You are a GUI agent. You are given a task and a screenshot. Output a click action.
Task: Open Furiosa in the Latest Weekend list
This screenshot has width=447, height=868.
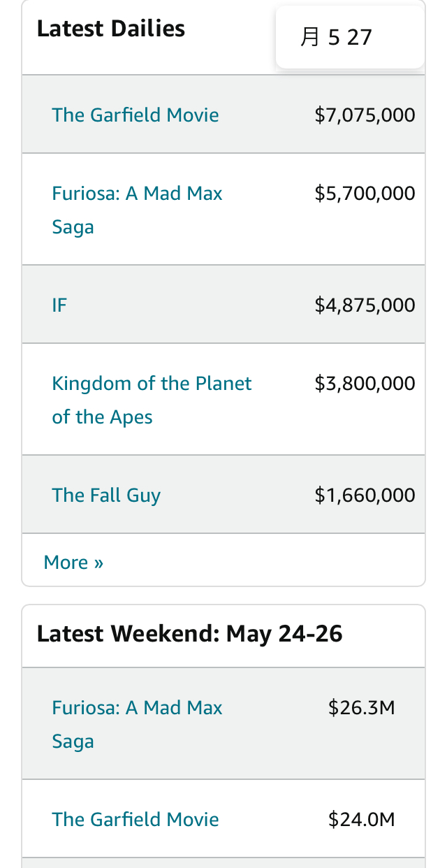137,708
